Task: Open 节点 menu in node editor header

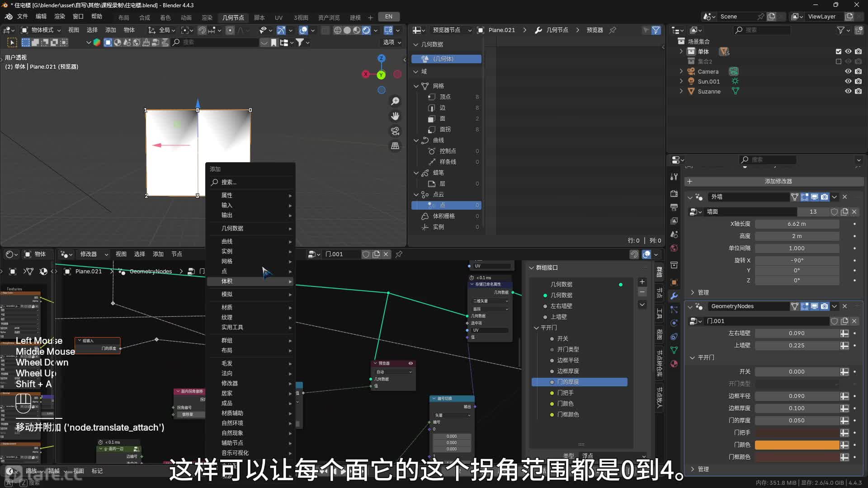Action: tap(177, 254)
